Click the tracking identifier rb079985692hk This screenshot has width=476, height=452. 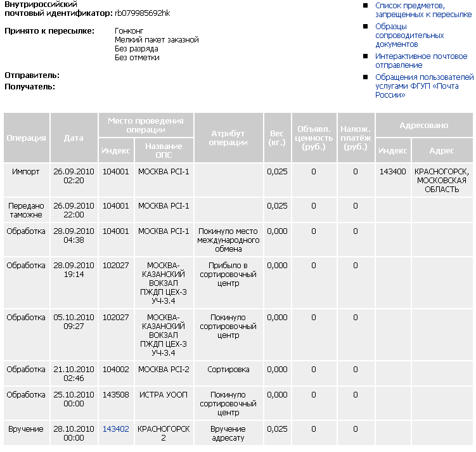(x=142, y=13)
